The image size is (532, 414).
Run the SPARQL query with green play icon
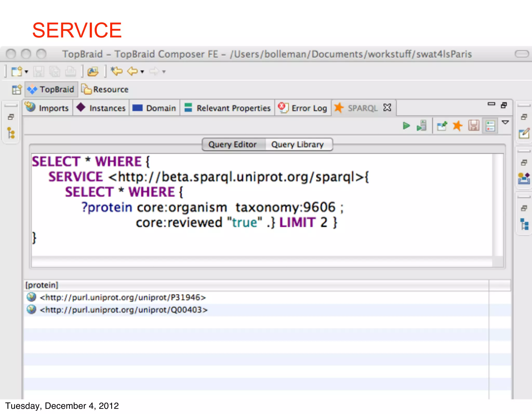(406, 126)
